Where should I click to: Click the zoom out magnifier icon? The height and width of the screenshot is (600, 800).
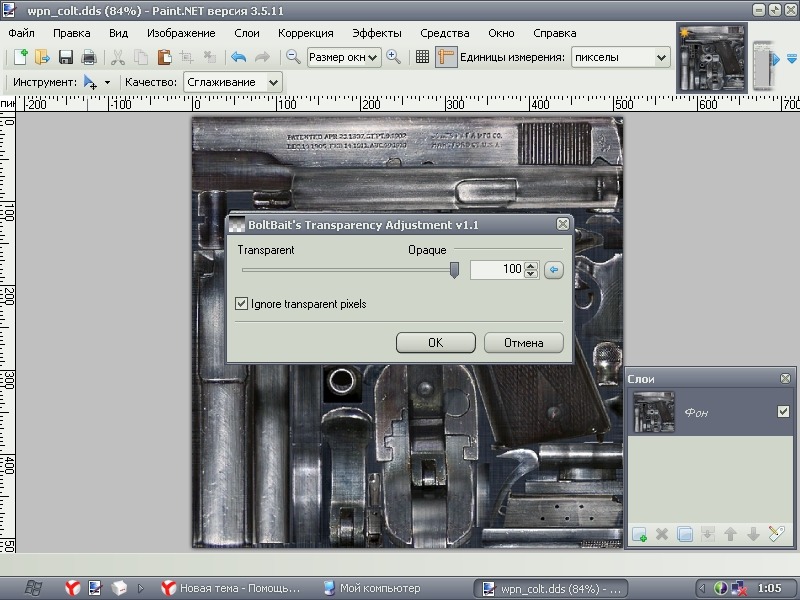[294, 57]
